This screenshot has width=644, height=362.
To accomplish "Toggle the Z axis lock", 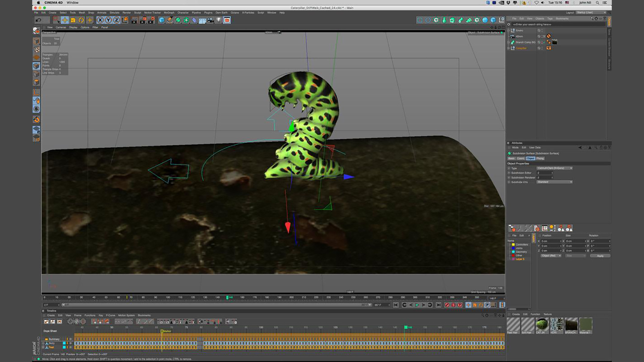I will point(116,20).
